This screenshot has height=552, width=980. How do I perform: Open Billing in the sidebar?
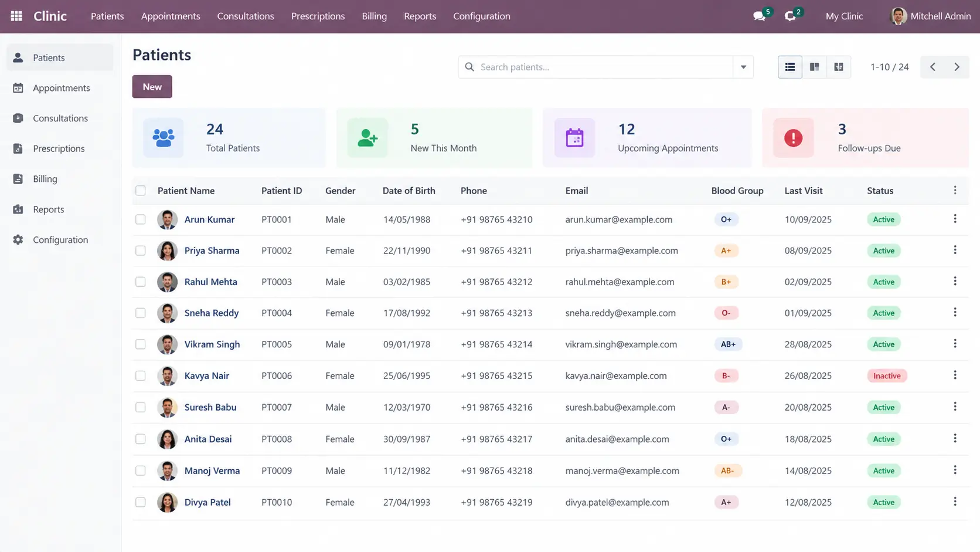coord(60,179)
